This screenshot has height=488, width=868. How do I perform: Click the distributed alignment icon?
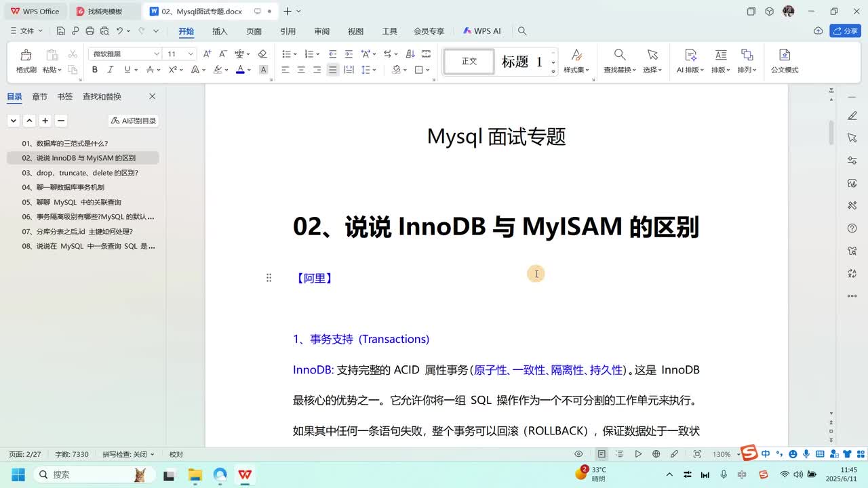349,70
